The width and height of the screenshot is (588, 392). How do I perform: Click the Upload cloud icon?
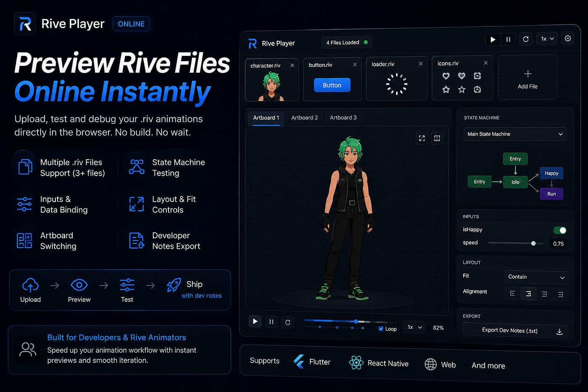click(x=30, y=285)
